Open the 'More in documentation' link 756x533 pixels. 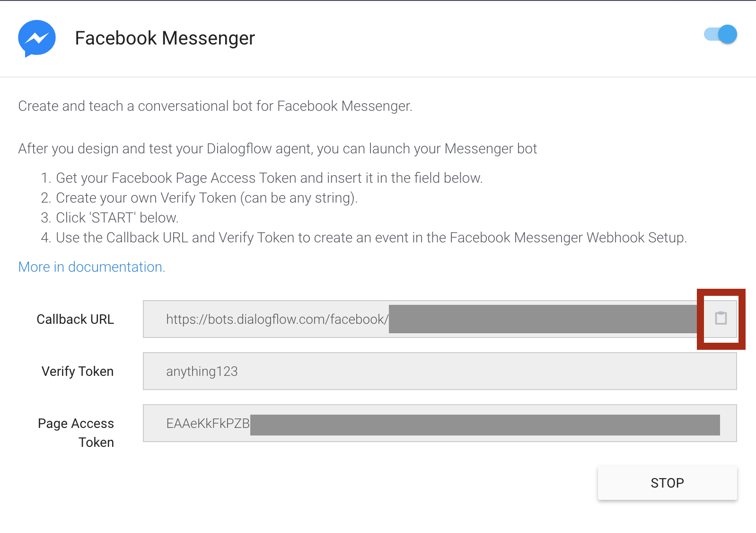[92, 267]
